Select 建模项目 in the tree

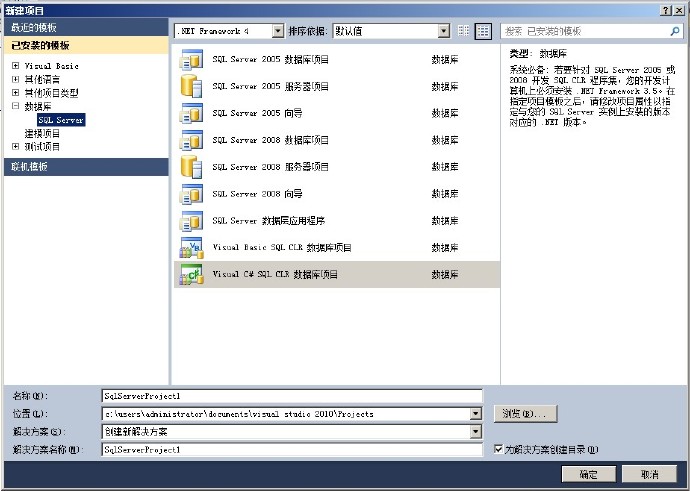point(42,133)
